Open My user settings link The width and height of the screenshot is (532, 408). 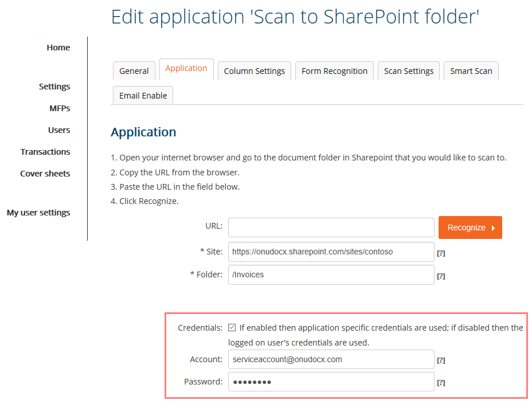[38, 213]
